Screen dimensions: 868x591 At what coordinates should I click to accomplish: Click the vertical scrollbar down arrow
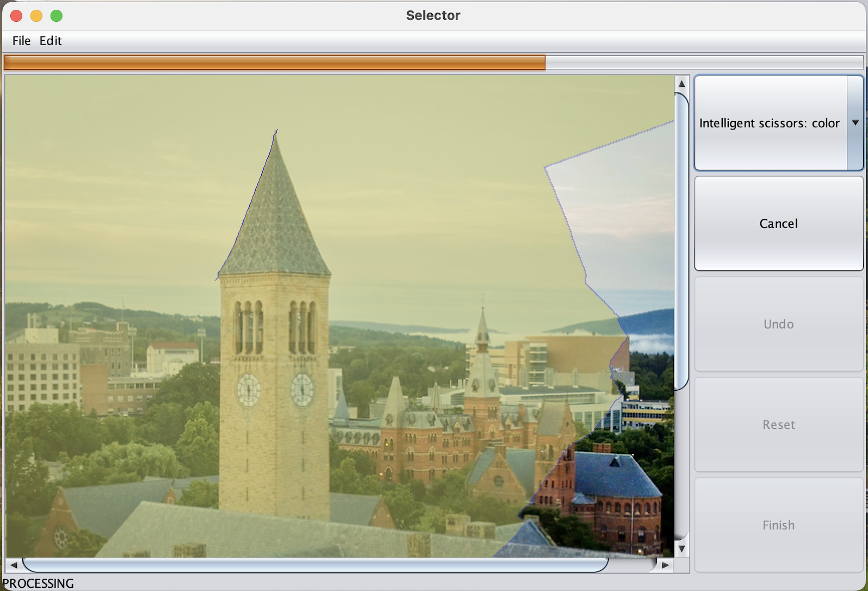coord(681,549)
